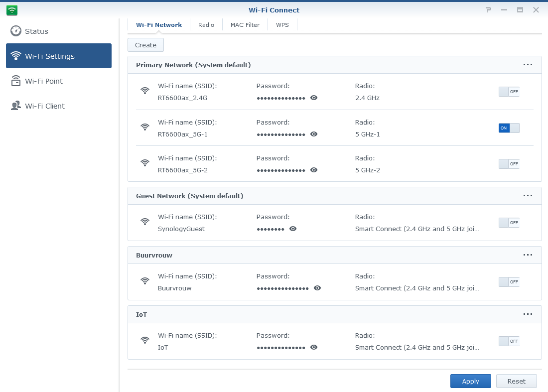Open the IoT network options menu

coord(528,314)
